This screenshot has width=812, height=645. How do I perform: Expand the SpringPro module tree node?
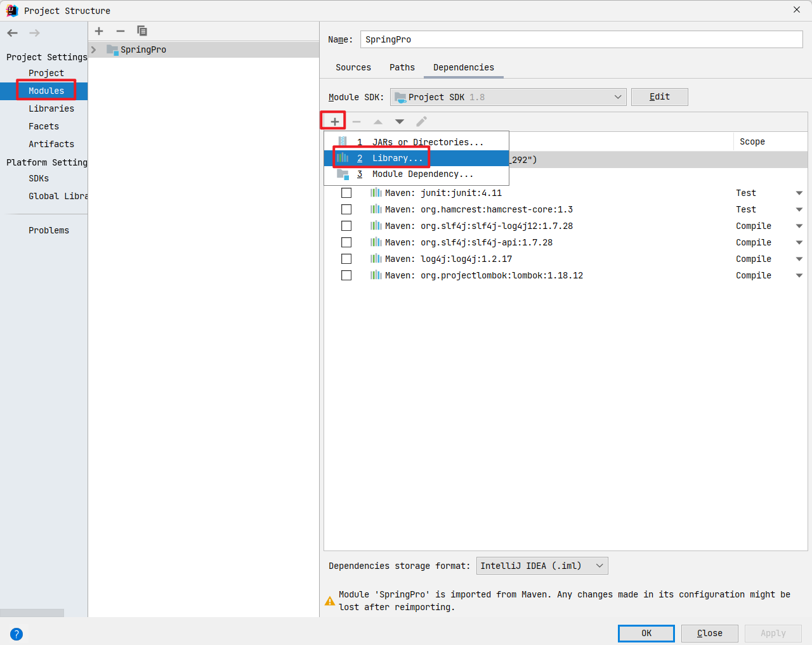94,49
